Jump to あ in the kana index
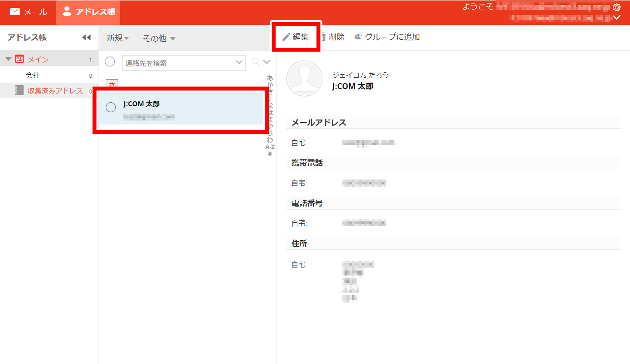The height and width of the screenshot is (364, 630). pos(270,78)
